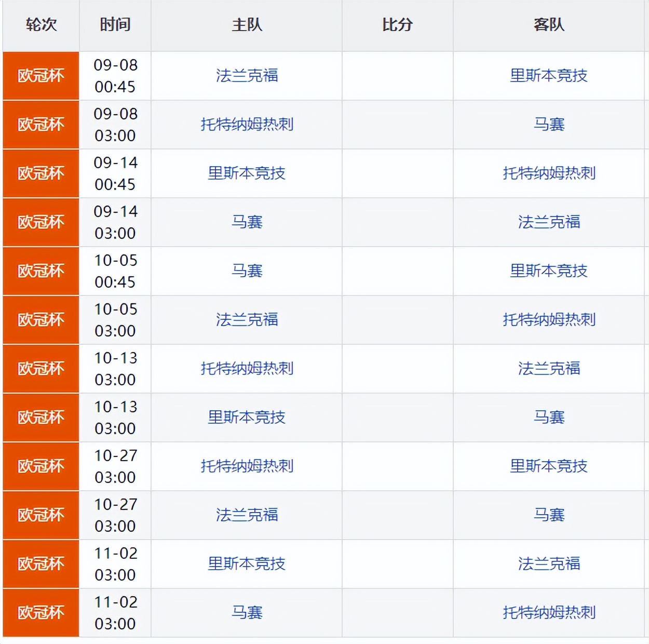The height and width of the screenshot is (644, 649).
Task: Open home team 法兰克福 in 10-05 03:00 match
Action: tap(247, 320)
